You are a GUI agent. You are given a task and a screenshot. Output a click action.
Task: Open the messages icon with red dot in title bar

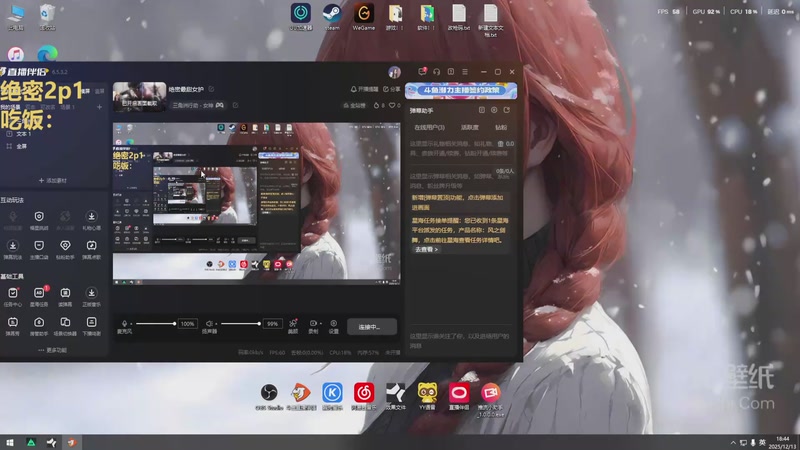tap(422, 72)
